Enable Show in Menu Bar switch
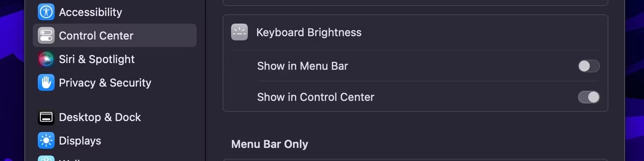Viewport: 644px width, 161px height. pyautogui.click(x=589, y=66)
